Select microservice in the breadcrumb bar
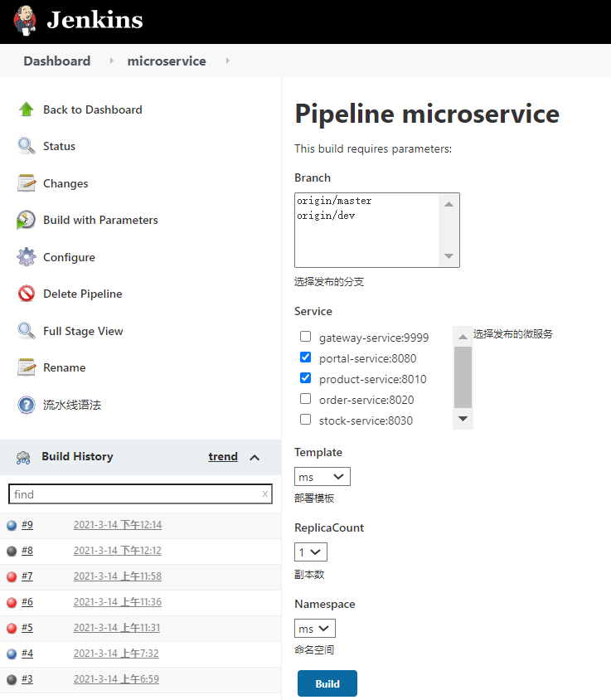Screen dimensions: 611x700 (167, 61)
